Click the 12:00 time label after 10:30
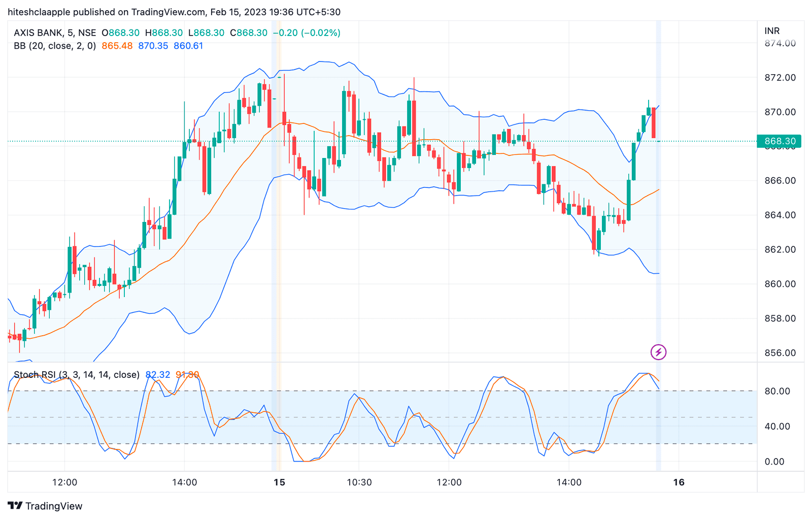This screenshot has height=519, width=812. point(449,482)
